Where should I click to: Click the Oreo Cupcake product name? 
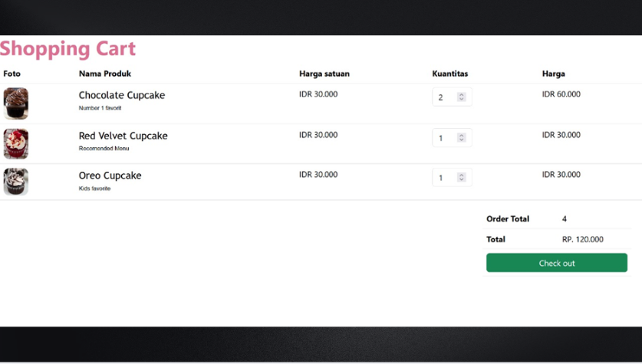(110, 175)
